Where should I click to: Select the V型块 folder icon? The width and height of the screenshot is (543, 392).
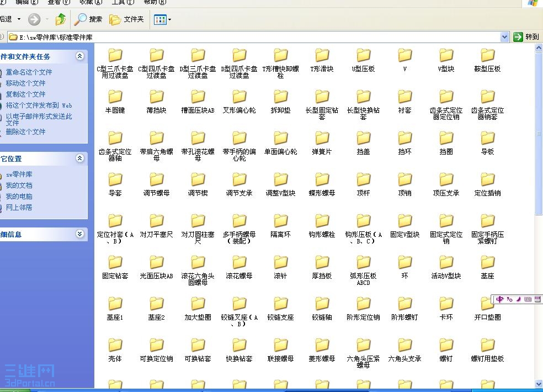click(446, 55)
